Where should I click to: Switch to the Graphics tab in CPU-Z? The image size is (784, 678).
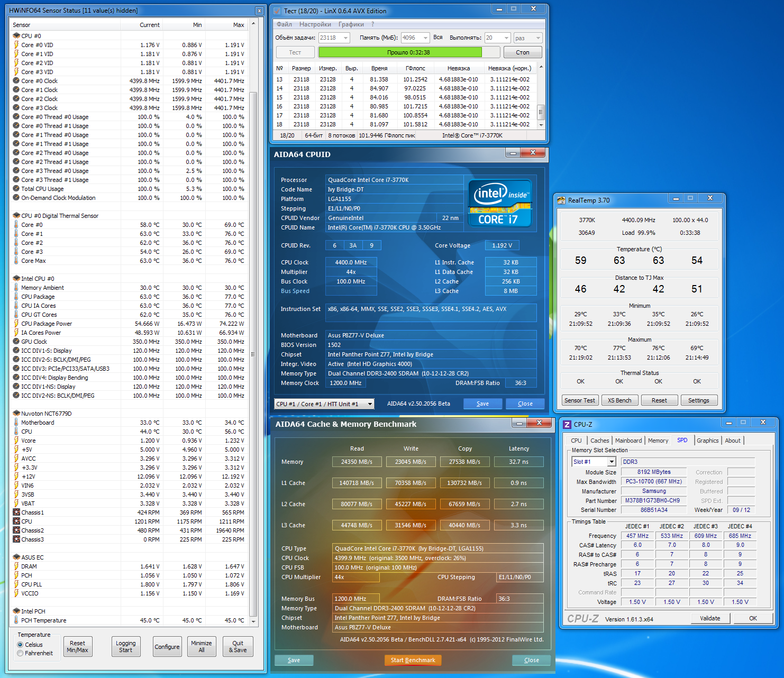(x=707, y=441)
